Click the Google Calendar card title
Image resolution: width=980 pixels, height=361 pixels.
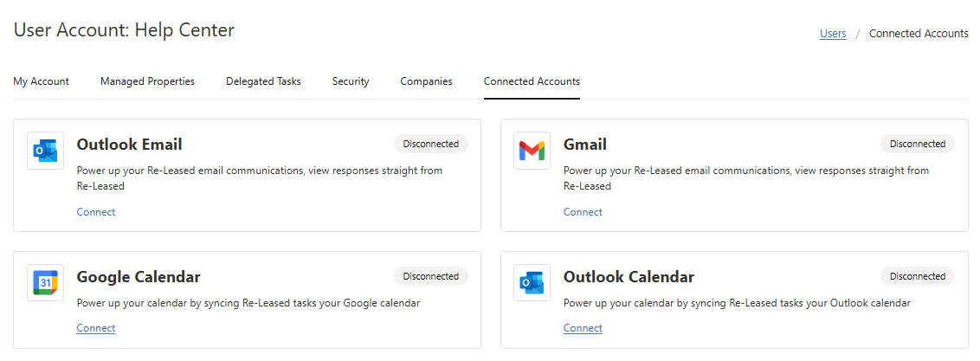click(x=139, y=277)
